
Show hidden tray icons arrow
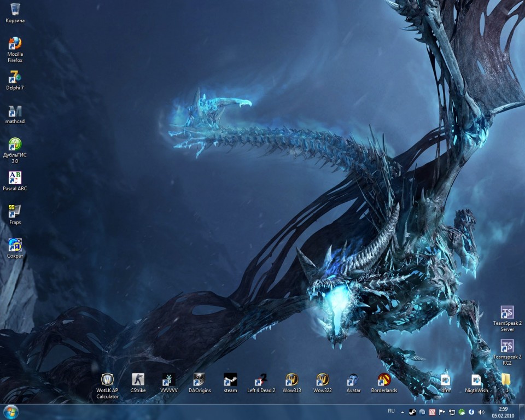point(402,412)
